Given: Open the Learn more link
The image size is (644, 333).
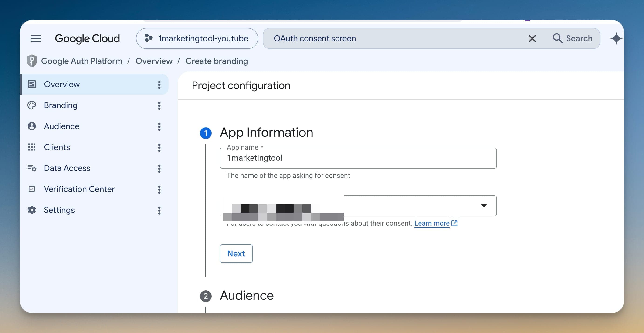Looking at the screenshot, I should (436, 223).
